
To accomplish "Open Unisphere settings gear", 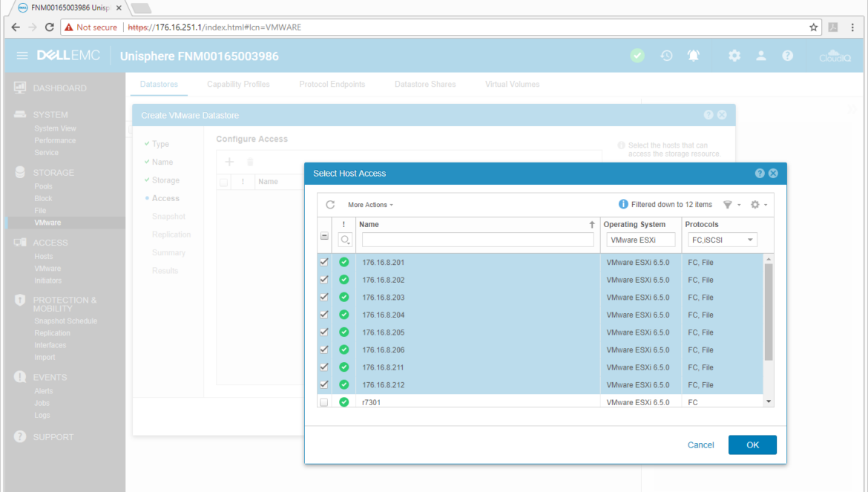I will [734, 56].
